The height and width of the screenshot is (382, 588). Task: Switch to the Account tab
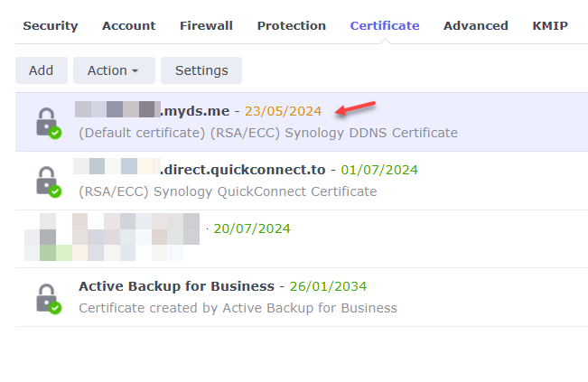128,26
